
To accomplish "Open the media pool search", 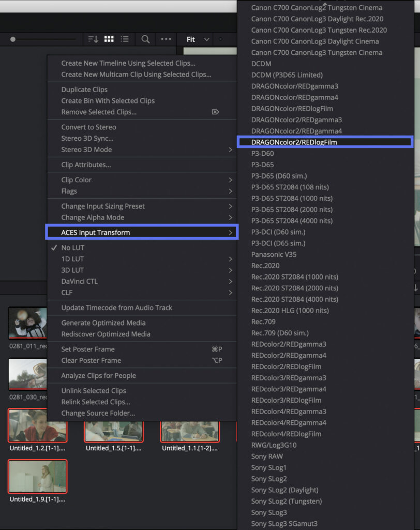I will [x=145, y=39].
